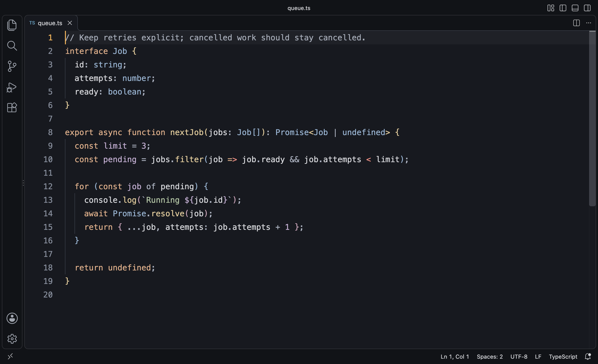Open the Explorer files view
The width and height of the screenshot is (598, 364).
tap(12, 25)
